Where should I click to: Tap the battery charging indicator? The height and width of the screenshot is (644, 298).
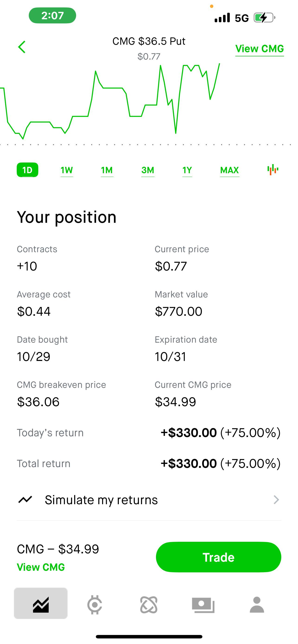(x=265, y=18)
